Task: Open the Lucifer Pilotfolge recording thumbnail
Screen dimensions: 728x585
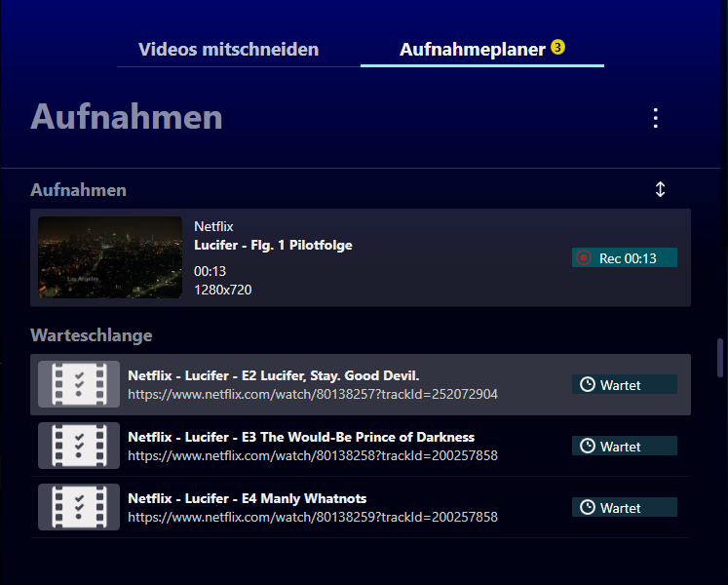Action: point(110,257)
